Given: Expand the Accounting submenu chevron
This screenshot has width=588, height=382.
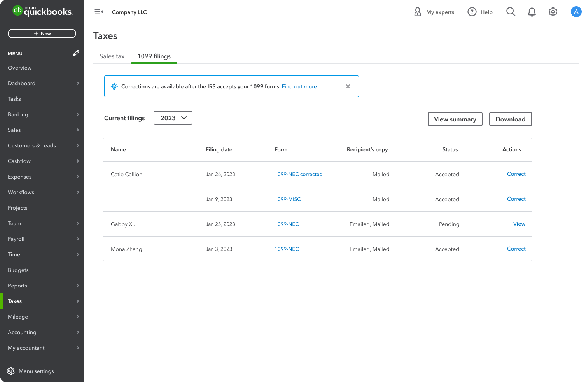Looking at the screenshot, I should click(78, 332).
